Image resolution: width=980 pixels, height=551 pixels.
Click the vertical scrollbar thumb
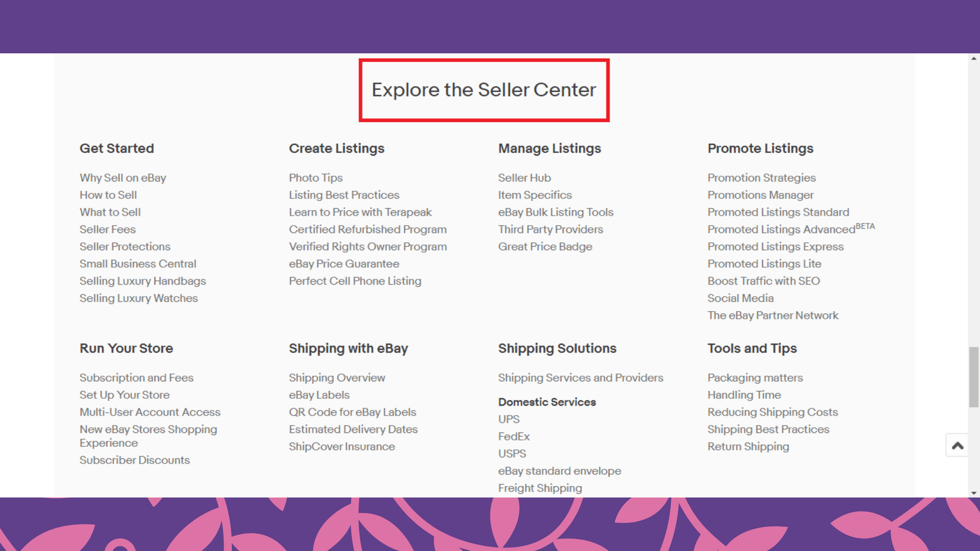click(974, 377)
